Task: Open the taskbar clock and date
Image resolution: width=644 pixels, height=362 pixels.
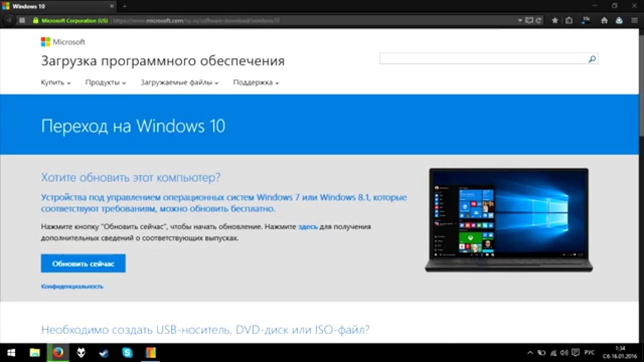Action: click(620, 352)
